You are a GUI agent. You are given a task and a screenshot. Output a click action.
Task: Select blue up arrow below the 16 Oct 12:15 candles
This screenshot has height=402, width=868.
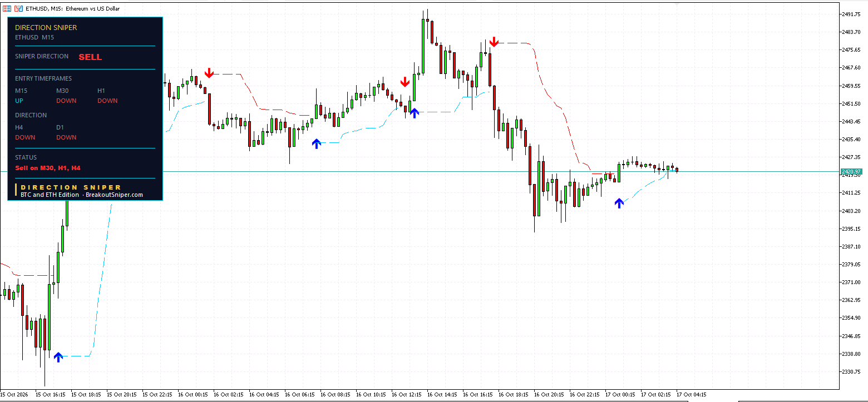(414, 113)
